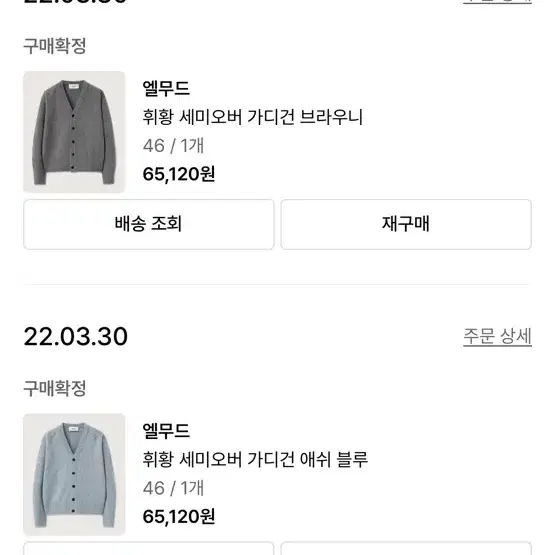Screen dimensions: 555x555
Task: Select the 엘무드 brand of the 애쉬 블루 item
Action: (x=166, y=431)
